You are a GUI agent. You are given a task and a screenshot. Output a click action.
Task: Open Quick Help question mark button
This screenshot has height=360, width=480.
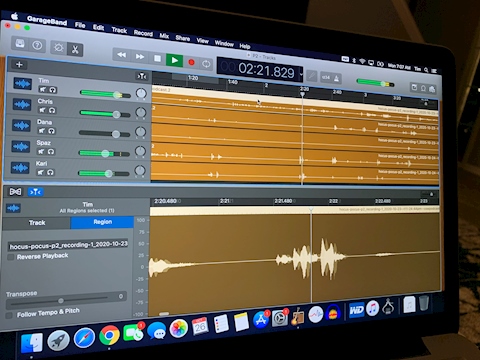(37, 45)
